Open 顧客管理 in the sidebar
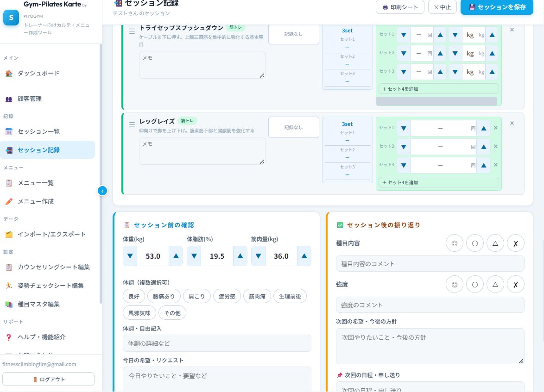The image size is (544, 392). click(x=48, y=99)
